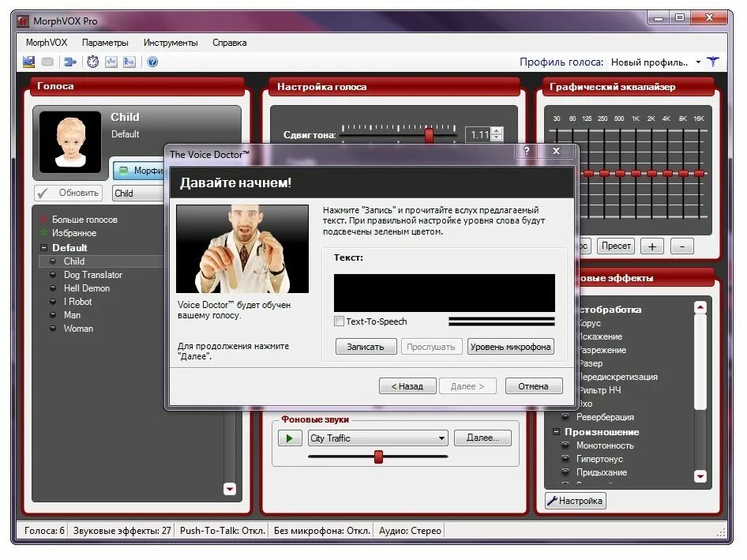Toggle the Монотонность effect

pos(565,445)
